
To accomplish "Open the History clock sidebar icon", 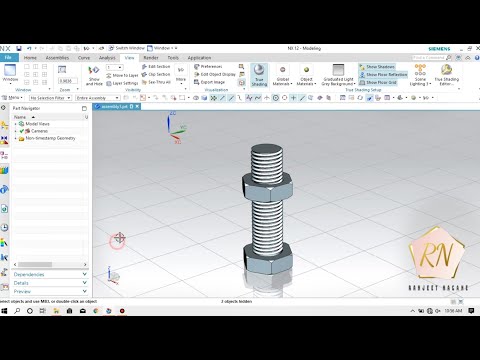I will coord(4,228).
